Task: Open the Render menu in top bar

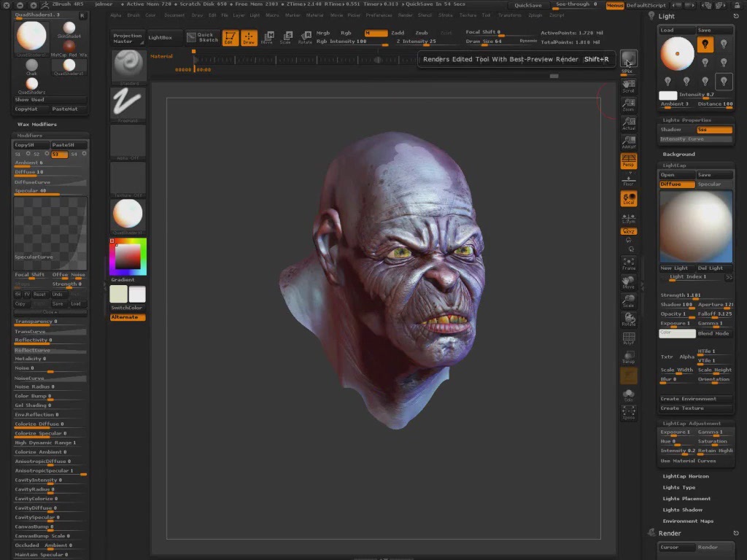Action: click(x=405, y=15)
